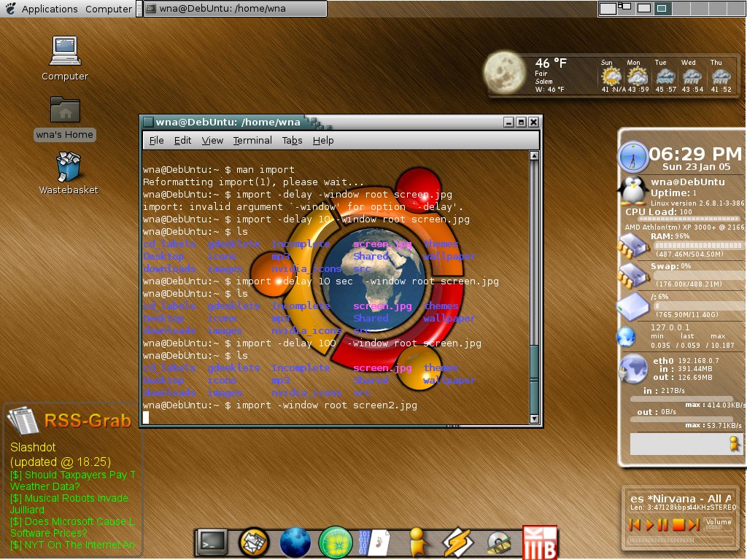Switch to the first workspace in pager

click(x=608, y=8)
